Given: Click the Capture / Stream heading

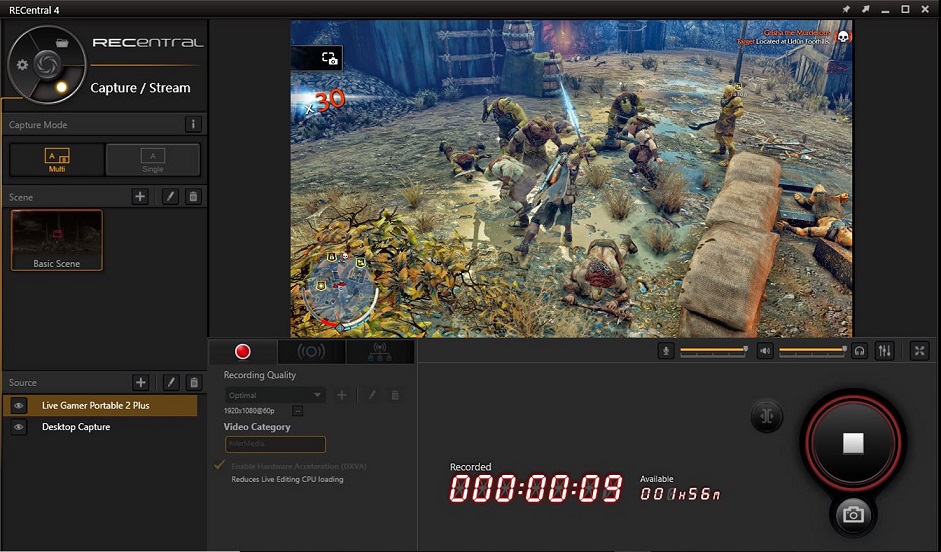Looking at the screenshot, I should 140,88.
